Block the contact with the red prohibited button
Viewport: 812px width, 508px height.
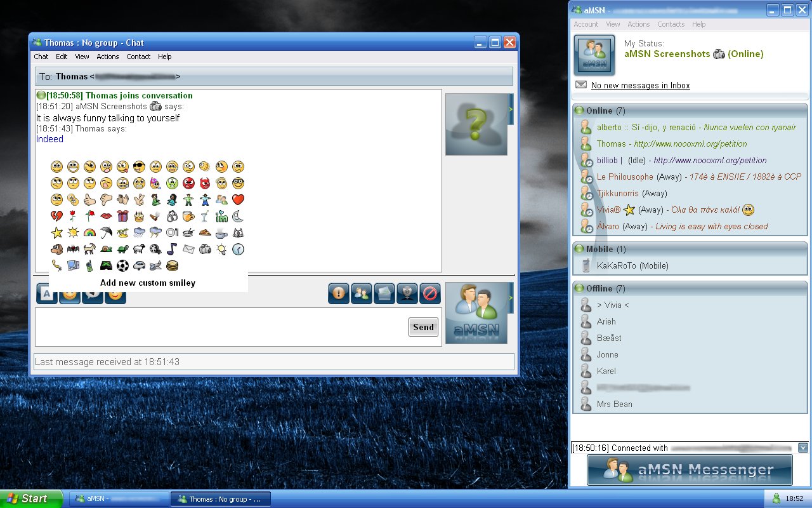(430, 293)
